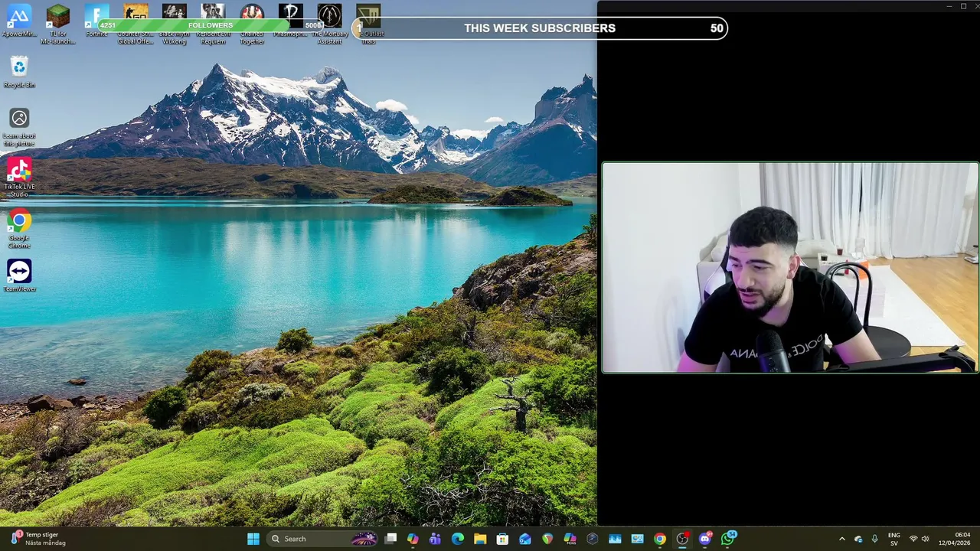This screenshot has width=980, height=551.
Task: Select the Google Chrome desktop shortcut
Action: pyautogui.click(x=19, y=229)
